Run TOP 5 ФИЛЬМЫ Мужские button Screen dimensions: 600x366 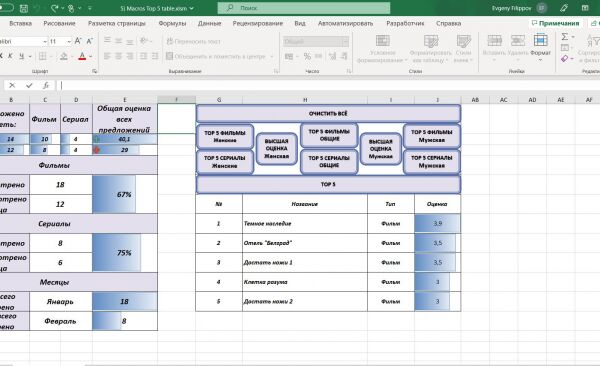(432, 136)
